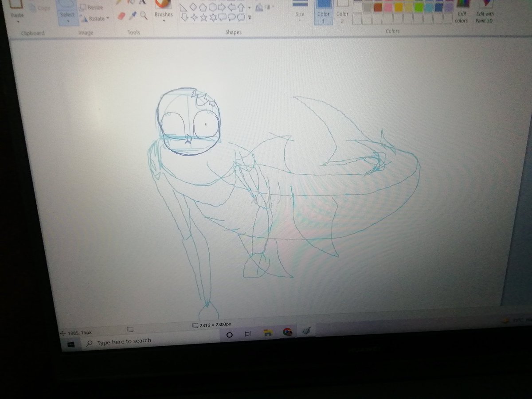Click the Paint app taskbar icon
This screenshot has width=532, height=399.
coord(306,331)
